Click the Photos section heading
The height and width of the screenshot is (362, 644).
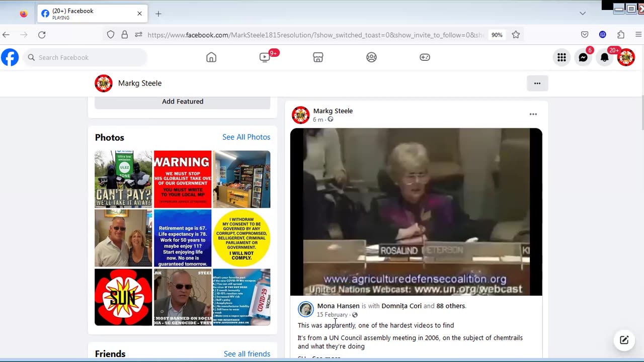110,137
